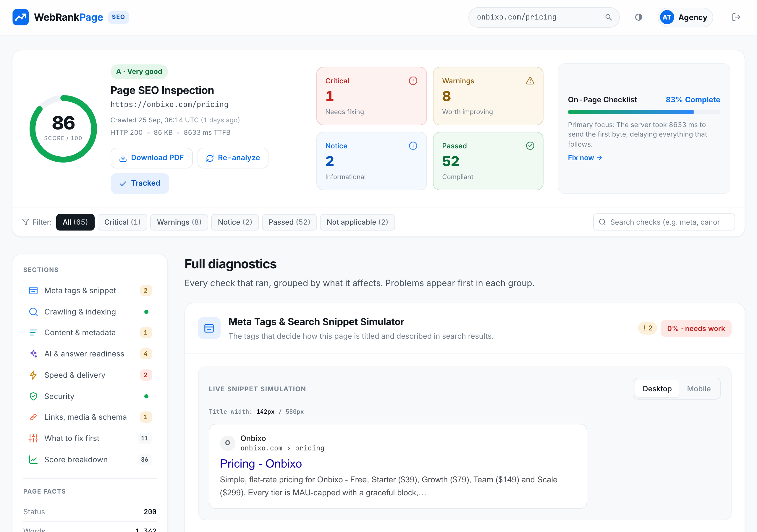Image resolution: width=757 pixels, height=532 pixels.
Task: Click the critical alert icon in Critical card
Action: pyautogui.click(x=413, y=81)
